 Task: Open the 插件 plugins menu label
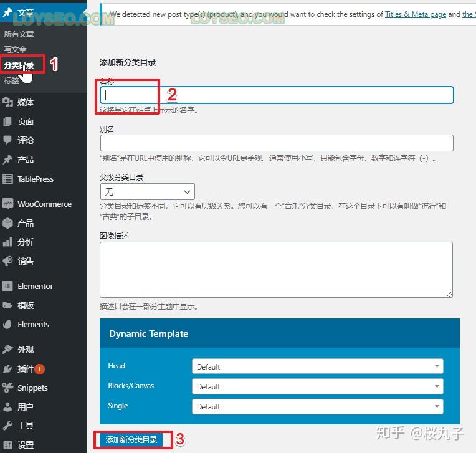click(26, 369)
